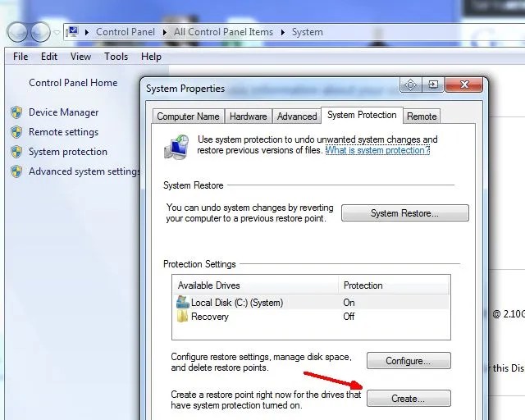Click the System Restore... button

[405, 213]
